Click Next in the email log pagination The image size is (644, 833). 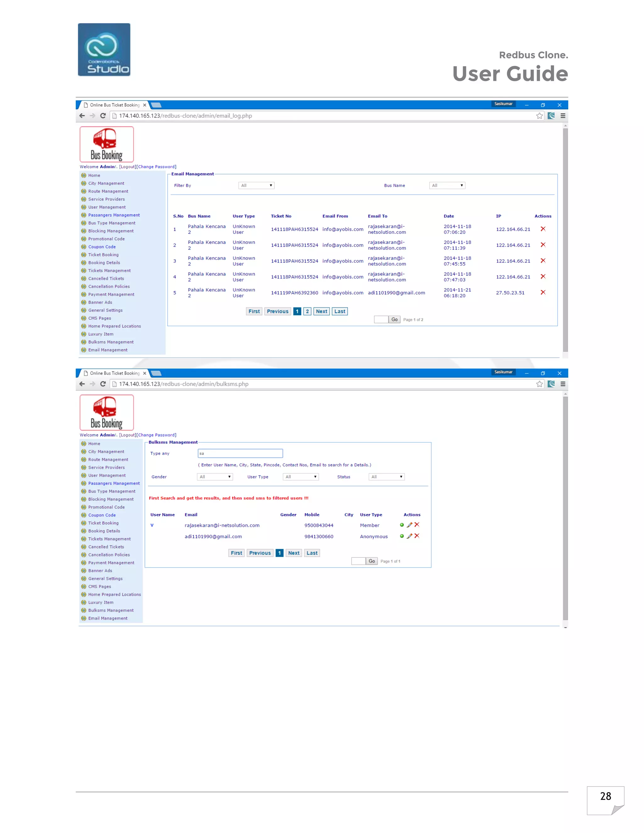click(322, 311)
